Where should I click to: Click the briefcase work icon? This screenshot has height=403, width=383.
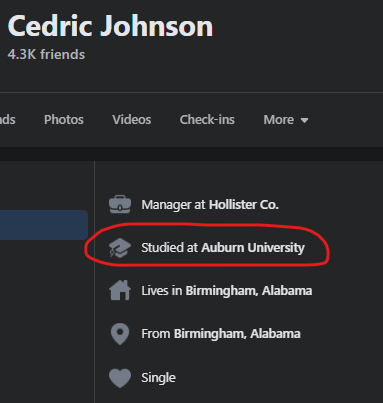(x=120, y=204)
